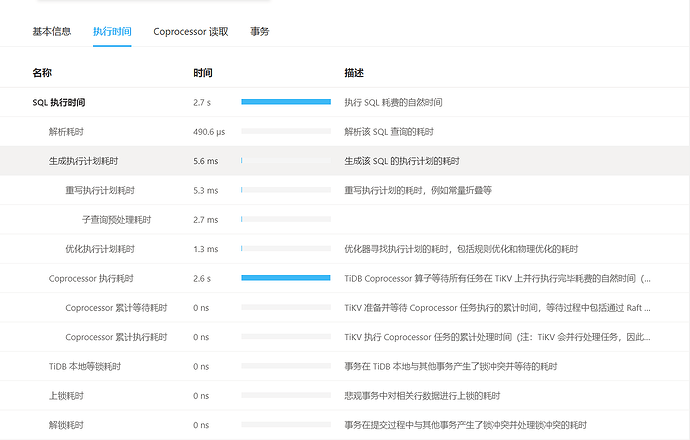Select the SQL 执行时间 row name
690x440 pixels.
(x=59, y=102)
